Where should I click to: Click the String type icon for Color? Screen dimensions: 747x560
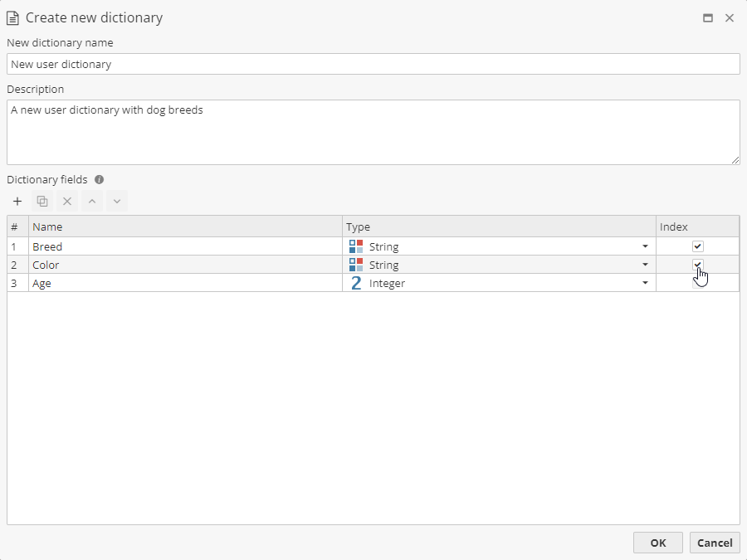(x=356, y=264)
